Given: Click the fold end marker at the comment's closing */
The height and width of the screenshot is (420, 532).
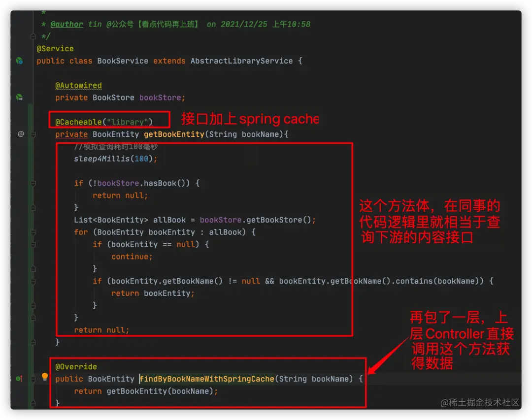Looking at the screenshot, I should point(33,36).
